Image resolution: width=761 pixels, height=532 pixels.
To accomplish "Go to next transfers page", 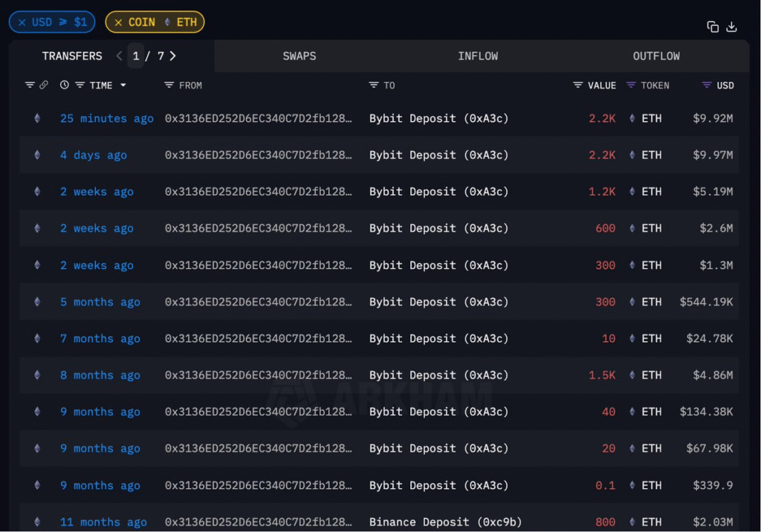I will [173, 56].
